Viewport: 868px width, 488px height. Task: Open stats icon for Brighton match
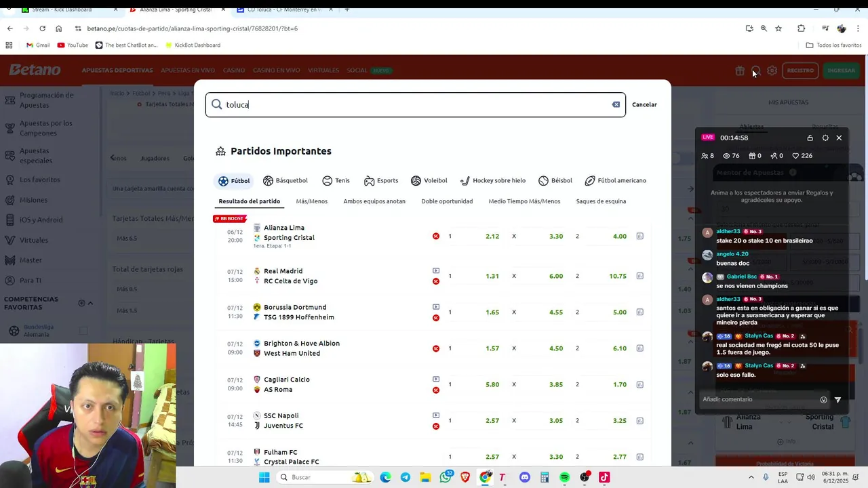639,348
